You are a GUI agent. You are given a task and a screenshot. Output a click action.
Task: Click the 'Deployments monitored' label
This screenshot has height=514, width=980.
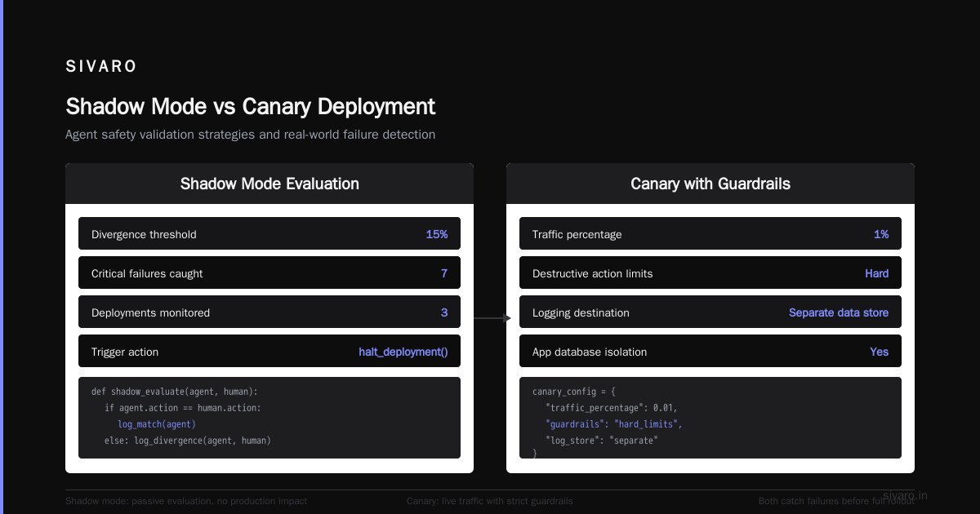pyautogui.click(x=150, y=312)
